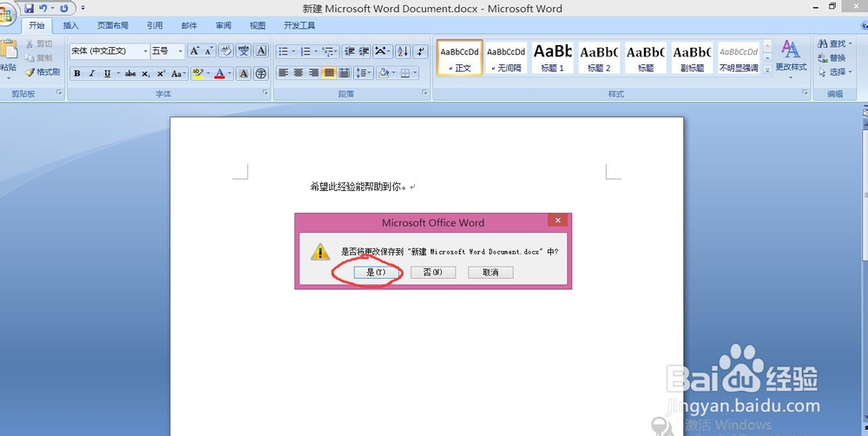Click the bulleted list icon

tap(283, 51)
